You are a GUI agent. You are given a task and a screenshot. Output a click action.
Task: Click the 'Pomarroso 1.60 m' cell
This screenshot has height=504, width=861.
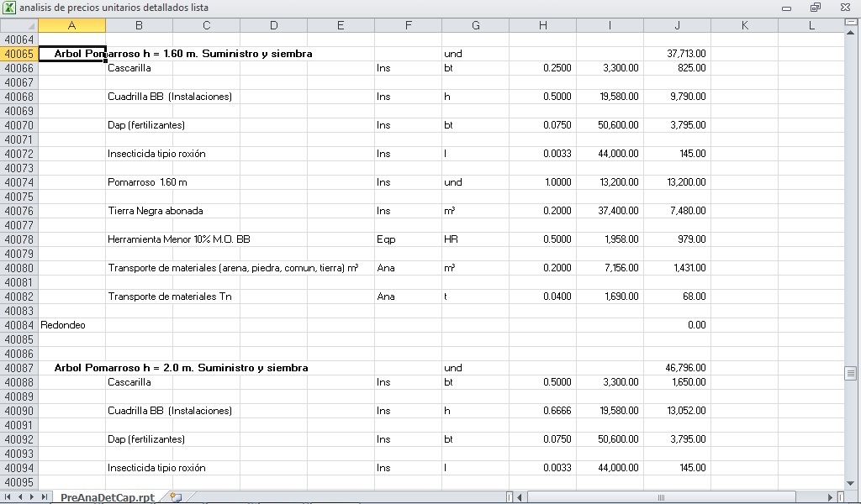pos(147,182)
